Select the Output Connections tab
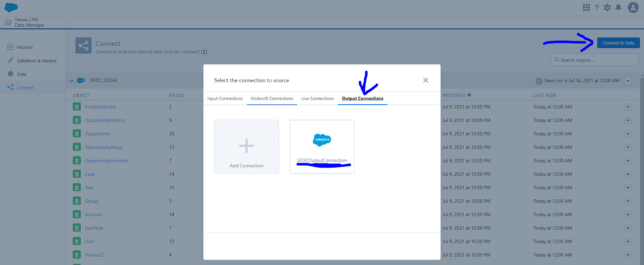The width and height of the screenshot is (644, 265). click(362, 98)
